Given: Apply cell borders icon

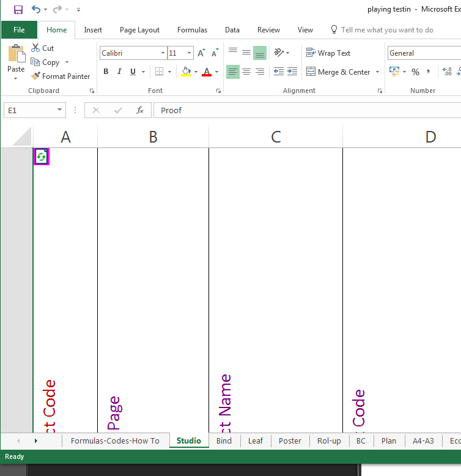Looking at the screenshot, I should [x=159, y=72].
